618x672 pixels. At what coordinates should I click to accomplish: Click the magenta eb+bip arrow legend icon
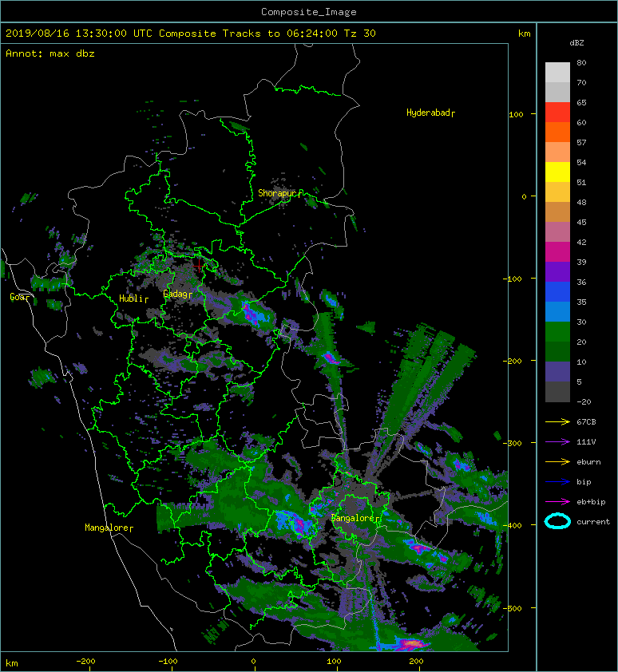pos(557,501)
